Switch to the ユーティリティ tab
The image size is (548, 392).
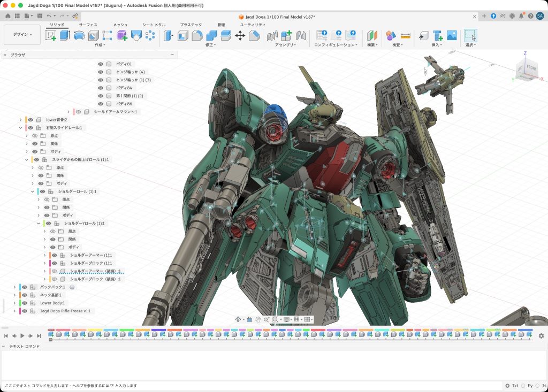pos(253,25)
